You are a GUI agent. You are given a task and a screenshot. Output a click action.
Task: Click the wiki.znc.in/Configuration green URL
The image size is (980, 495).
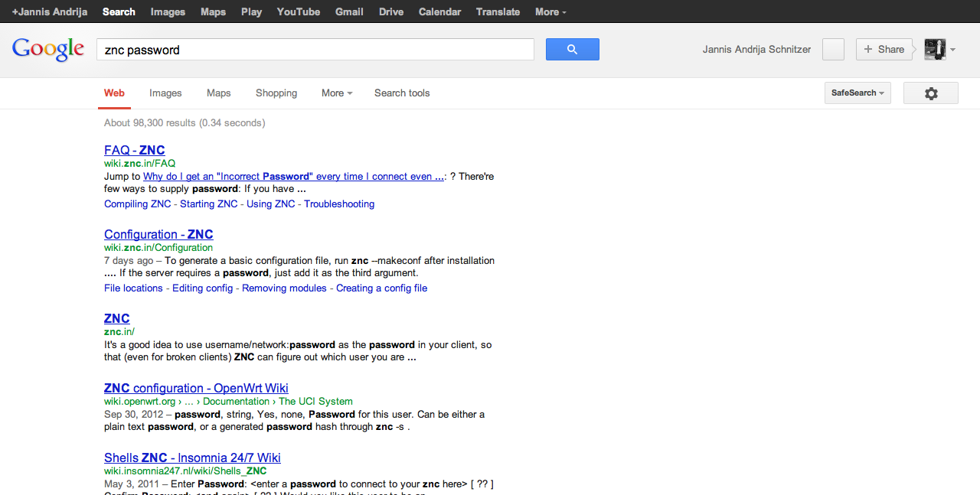point(158,248)
